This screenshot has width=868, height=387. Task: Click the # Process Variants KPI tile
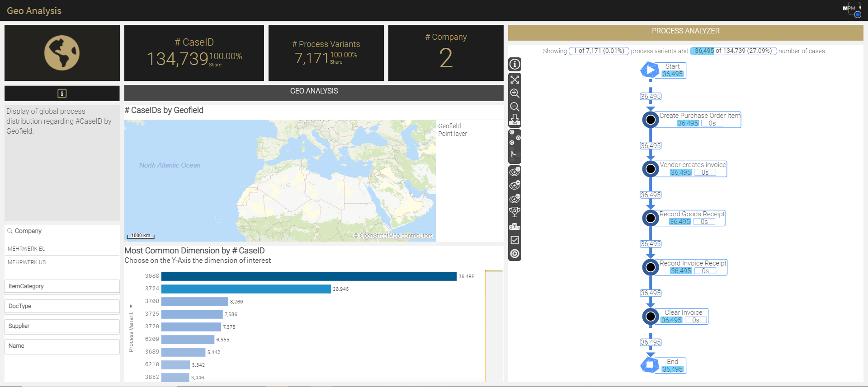tap(326, 53)
